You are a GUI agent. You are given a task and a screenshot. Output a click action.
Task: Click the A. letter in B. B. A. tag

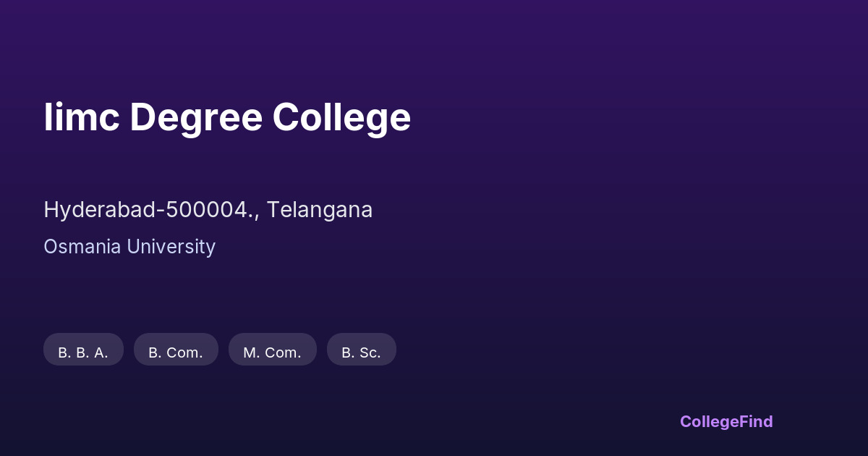coord(101,352)
